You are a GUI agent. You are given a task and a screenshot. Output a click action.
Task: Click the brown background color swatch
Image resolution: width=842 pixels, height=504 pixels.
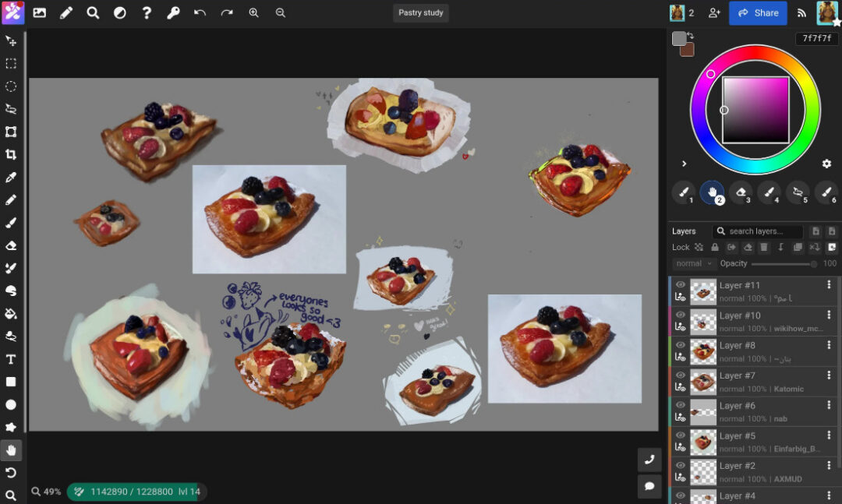coord(687,50)
